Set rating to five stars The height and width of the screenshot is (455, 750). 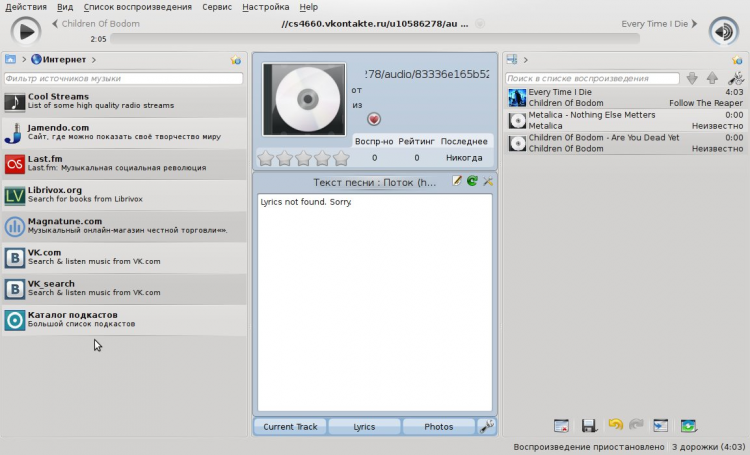point(341,158)
